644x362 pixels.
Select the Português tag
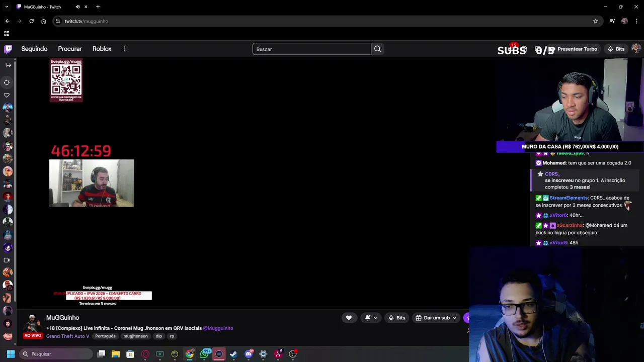[105, 336]
